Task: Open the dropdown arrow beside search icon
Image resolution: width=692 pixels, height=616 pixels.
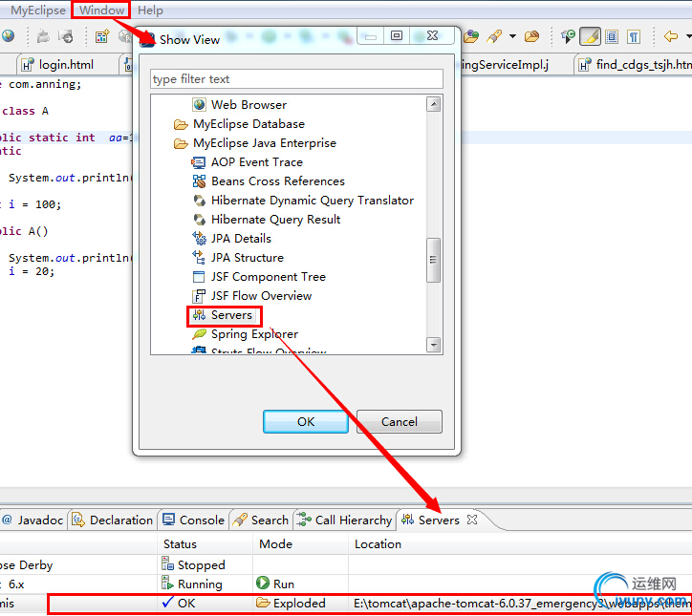Action: pyautogui.click(x=512, y=36)
